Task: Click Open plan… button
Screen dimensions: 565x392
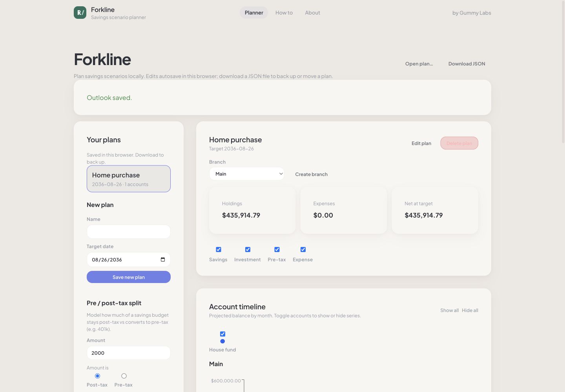Action: coord(419,64)
